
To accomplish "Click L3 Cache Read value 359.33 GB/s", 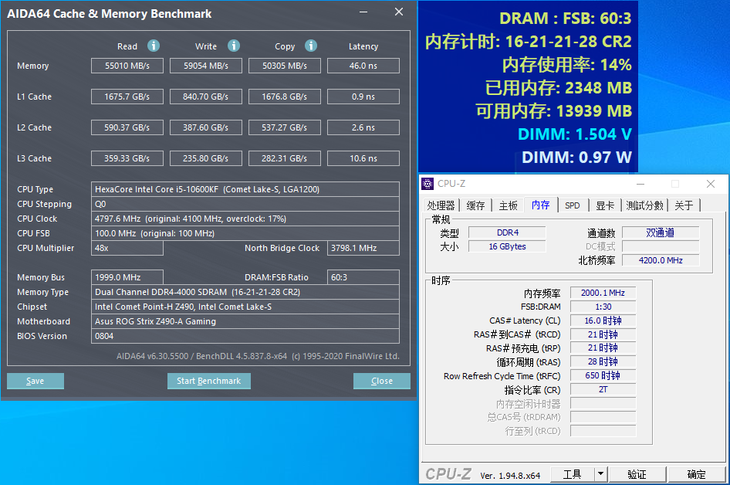I will pos(127,158).
